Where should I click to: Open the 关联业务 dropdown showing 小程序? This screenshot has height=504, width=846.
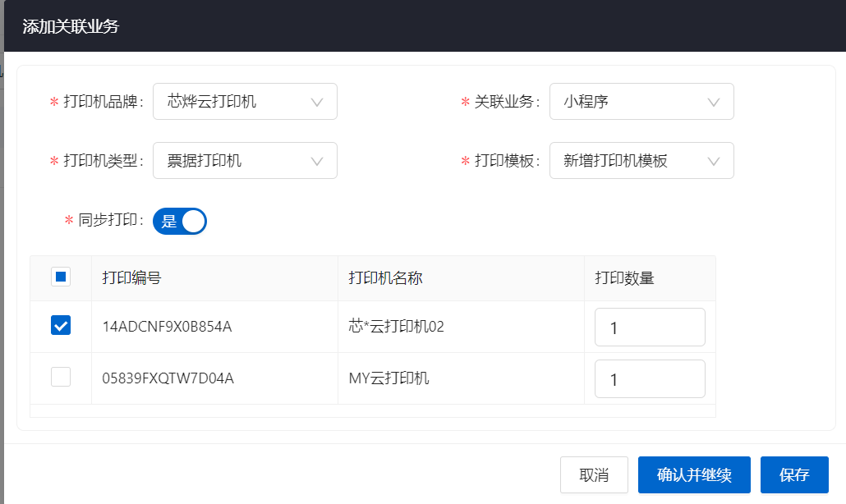(641, 101)
